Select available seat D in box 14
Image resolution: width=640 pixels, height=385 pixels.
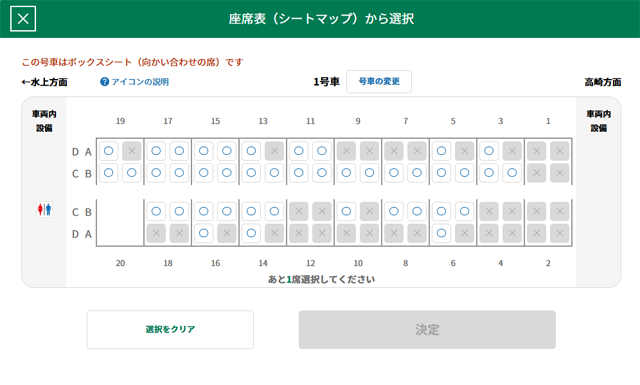point(251,233)
